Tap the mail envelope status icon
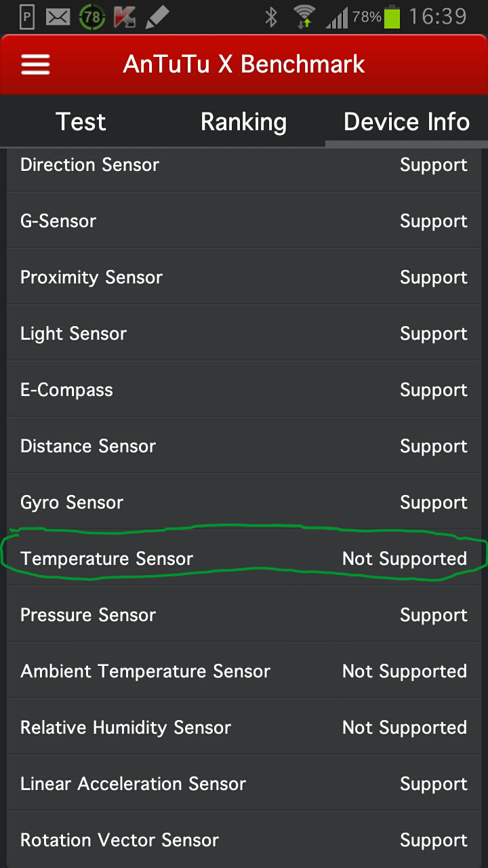 coord(58,17)
